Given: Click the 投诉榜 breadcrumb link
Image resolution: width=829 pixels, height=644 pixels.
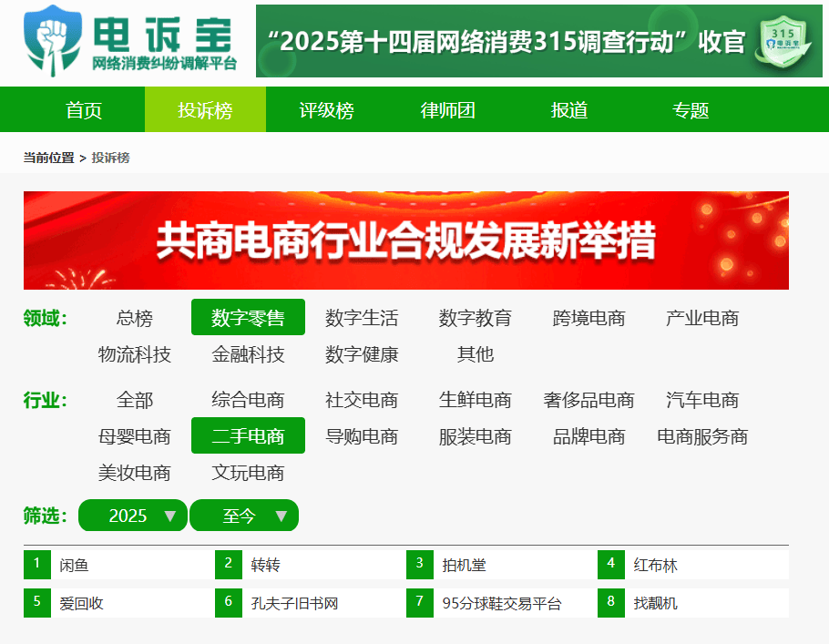Looking at the screenshot, I should (110, 158).
